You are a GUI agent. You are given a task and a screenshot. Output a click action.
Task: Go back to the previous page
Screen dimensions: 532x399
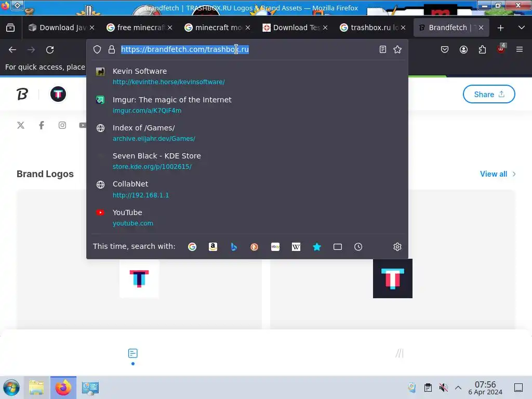[12, 50]
